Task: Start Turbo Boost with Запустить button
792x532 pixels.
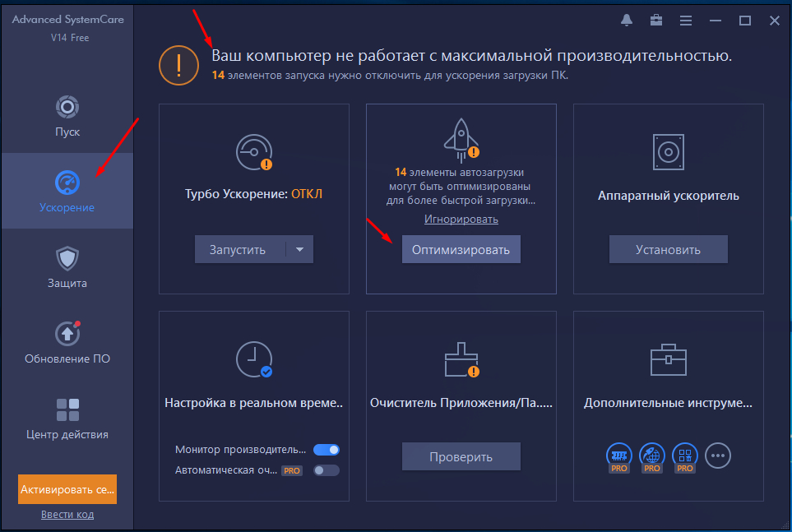Action: 238,250
